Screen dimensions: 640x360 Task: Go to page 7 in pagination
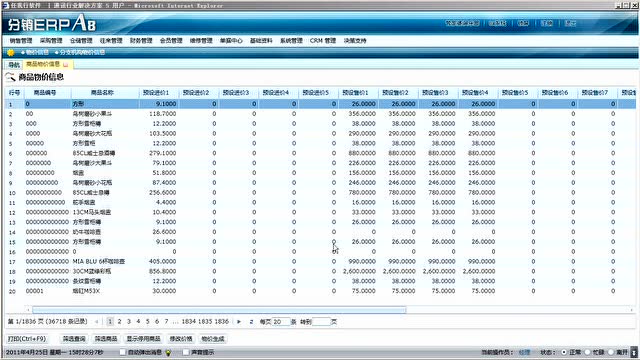(x=167, y=322)
